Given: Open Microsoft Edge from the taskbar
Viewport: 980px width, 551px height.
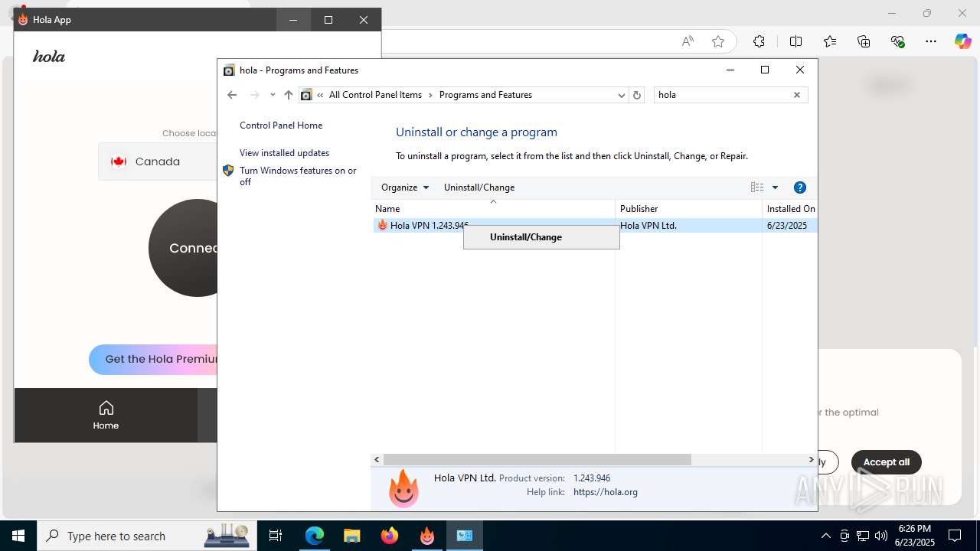Looking at the screenshot, I should pyautogui.click(x=315, y=536).
